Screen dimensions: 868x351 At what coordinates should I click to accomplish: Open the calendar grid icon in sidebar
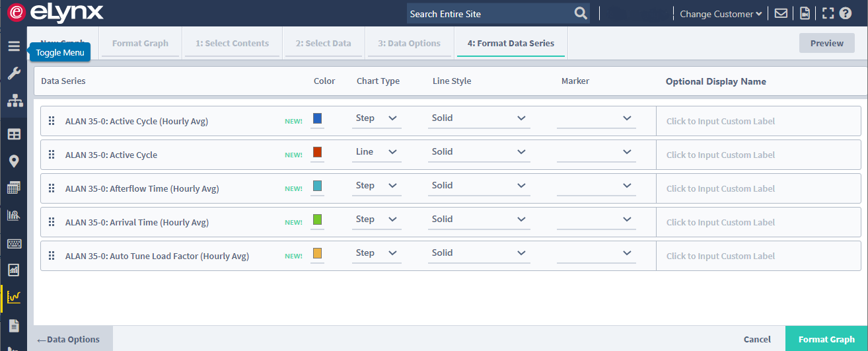point(14,188)
